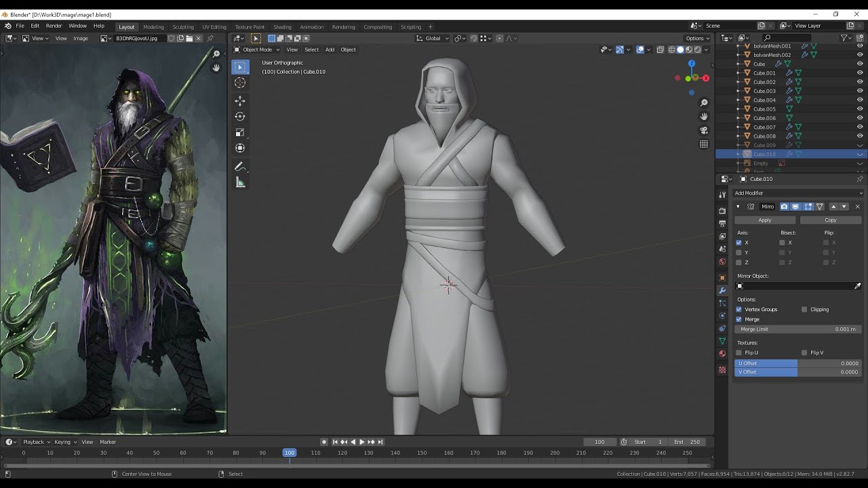
Task: Click the viewport pan hand icon
Action: [704, 117]
